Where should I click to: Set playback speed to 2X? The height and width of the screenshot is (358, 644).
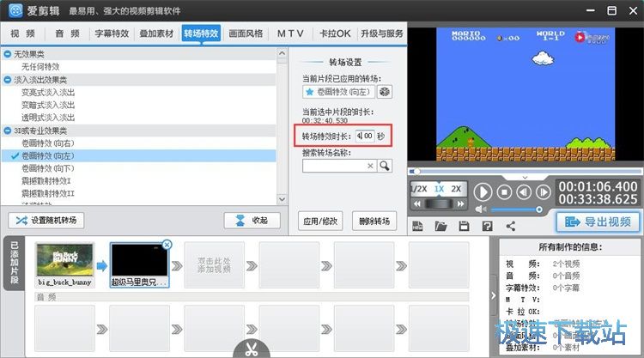pyautogui.click(x=456, y=189)
